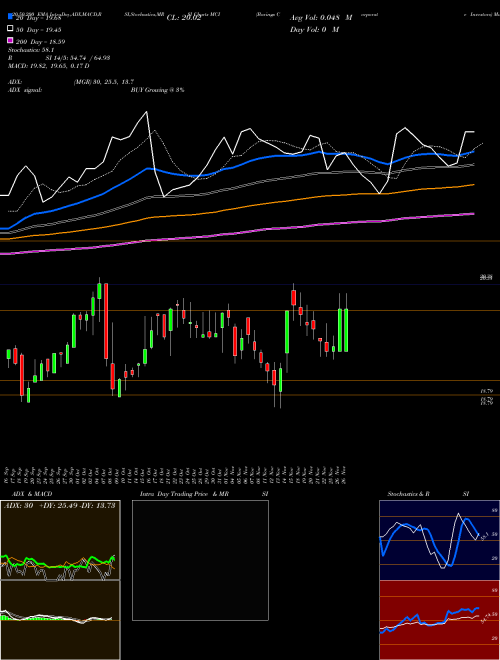The image size is (500, 660).
Task: Open the empty intraday trading price panel
Action: click(x=200, y=560)
